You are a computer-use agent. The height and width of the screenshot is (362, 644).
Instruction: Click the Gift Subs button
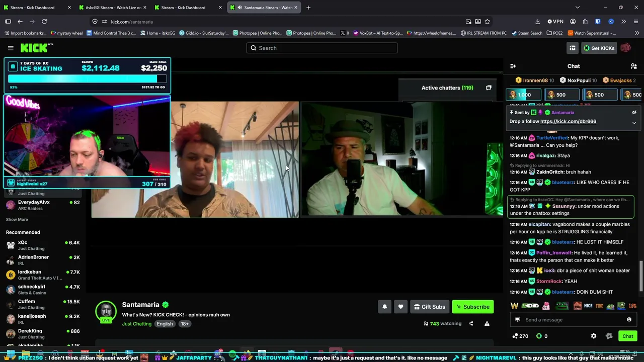coord(429,307)
